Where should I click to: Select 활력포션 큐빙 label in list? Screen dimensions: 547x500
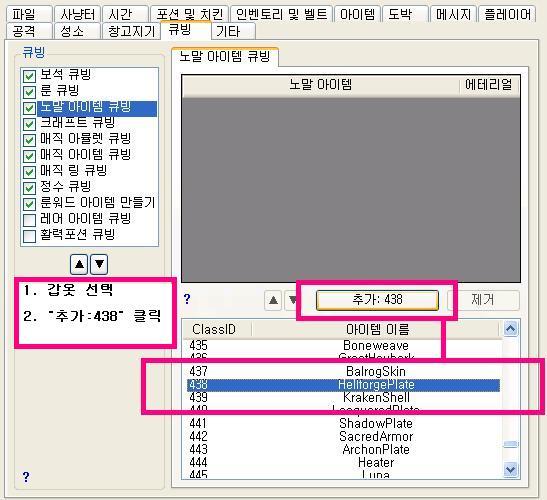coord(77,235)
